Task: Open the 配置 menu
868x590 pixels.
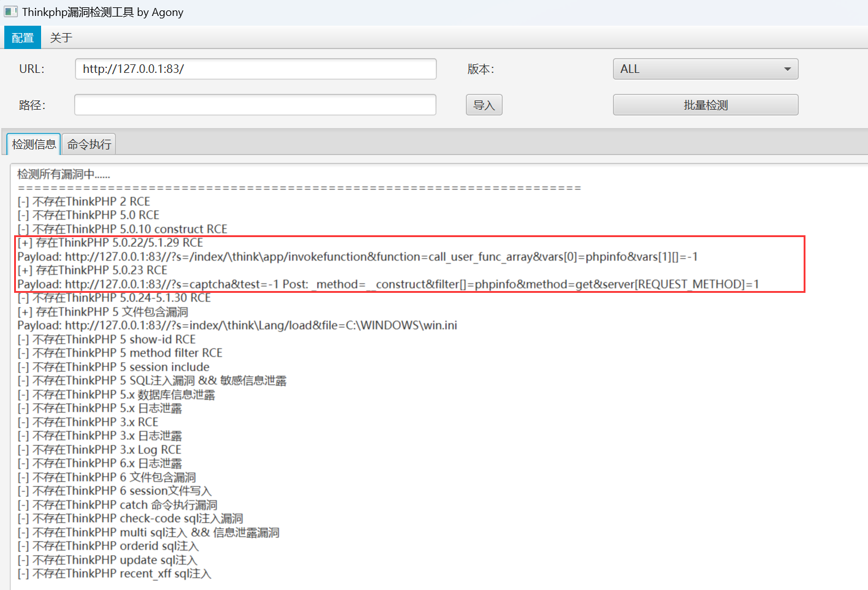Action: (23, 37)
